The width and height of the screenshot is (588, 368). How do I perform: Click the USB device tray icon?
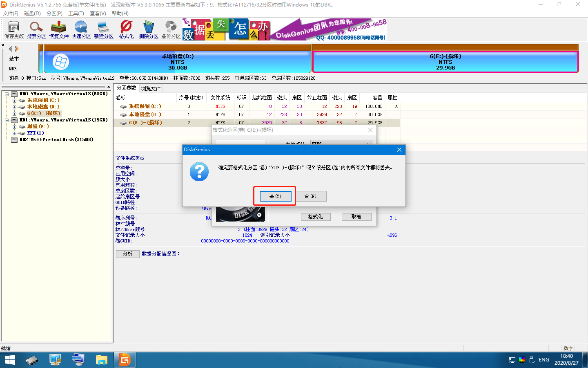532,360
